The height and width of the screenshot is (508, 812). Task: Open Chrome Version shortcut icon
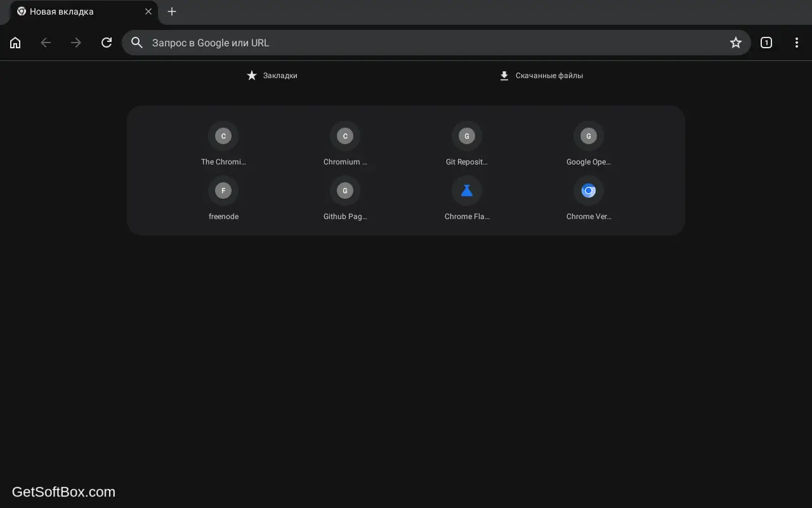[x=589, y=190]
